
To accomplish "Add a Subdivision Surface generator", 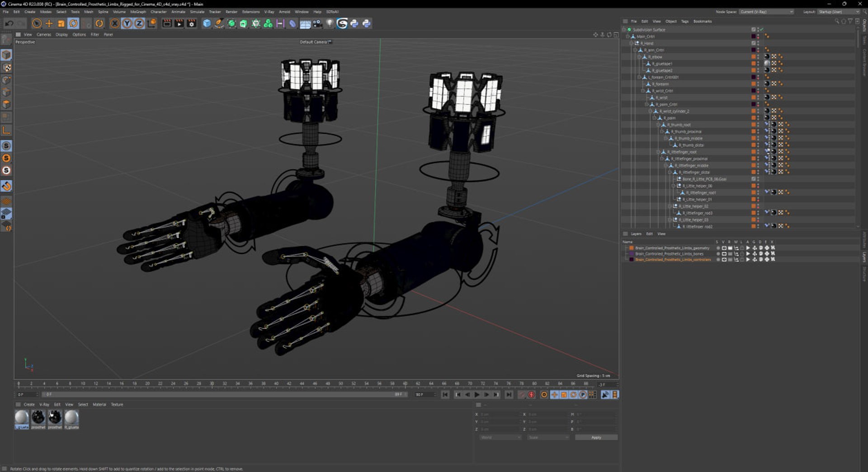I will tap(231, 24).
